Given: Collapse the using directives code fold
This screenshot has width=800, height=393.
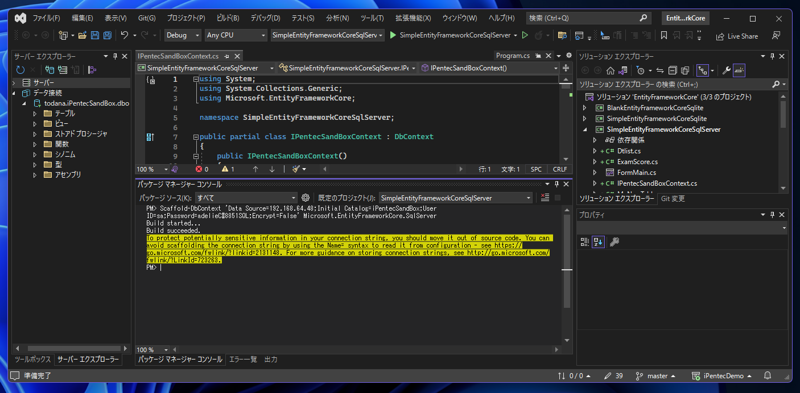Looking at the screenshot, I should [195, 79].
